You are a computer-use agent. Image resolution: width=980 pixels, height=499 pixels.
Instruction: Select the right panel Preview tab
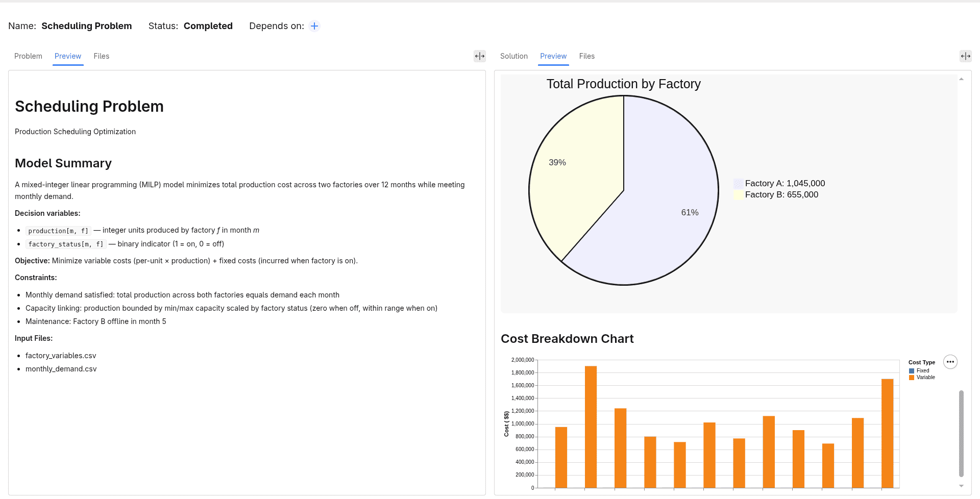click(553, 56)
